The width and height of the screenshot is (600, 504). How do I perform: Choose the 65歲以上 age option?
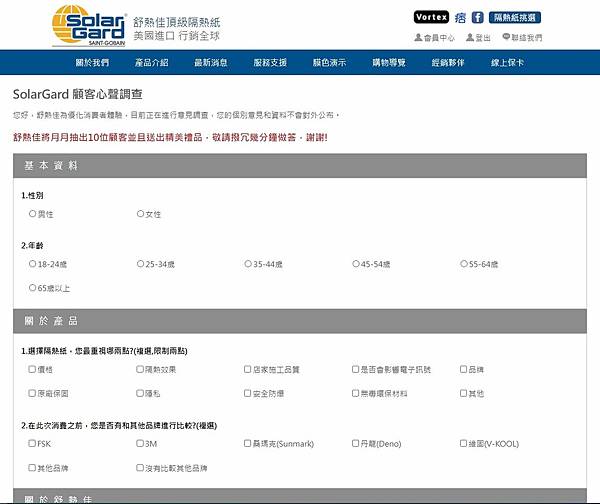click(x=33, y=287)
